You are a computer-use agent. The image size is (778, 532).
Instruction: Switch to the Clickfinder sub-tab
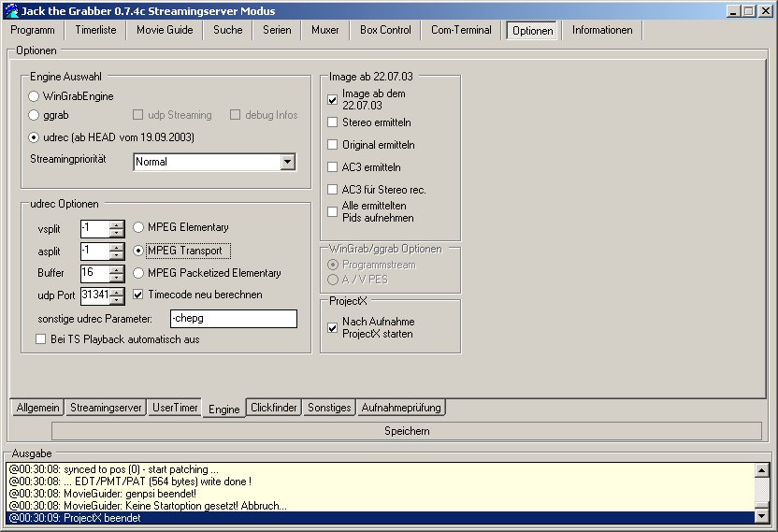274,408
